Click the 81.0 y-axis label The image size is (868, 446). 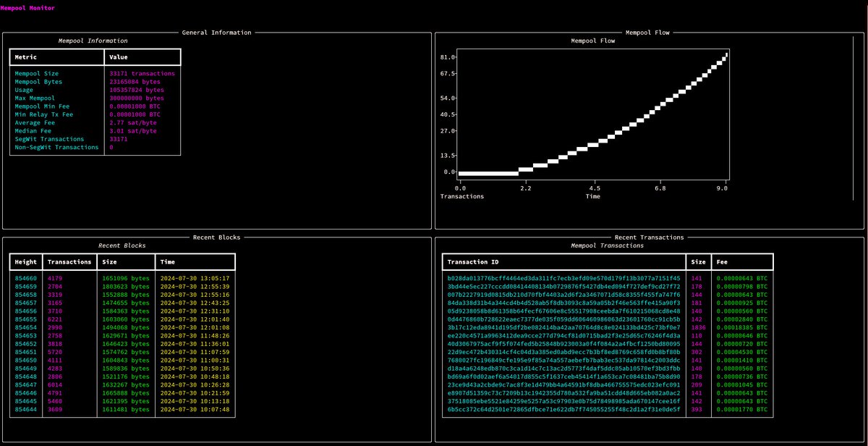(447, 56)
